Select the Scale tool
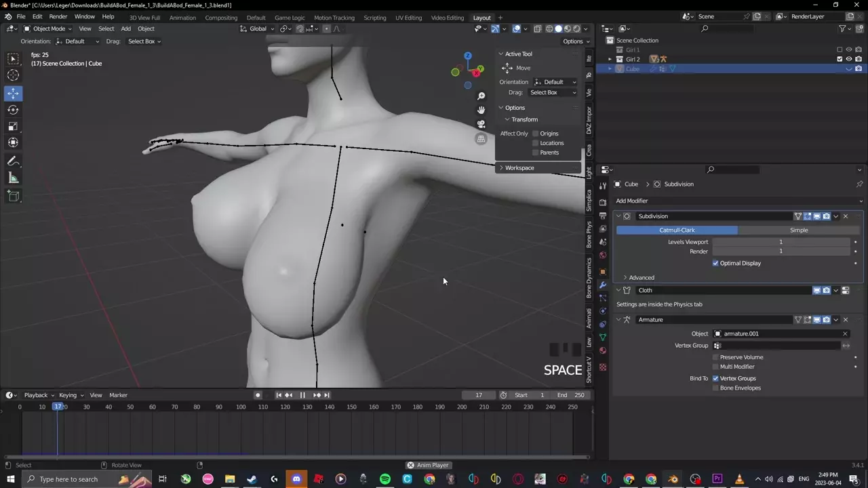 (13, 126)
